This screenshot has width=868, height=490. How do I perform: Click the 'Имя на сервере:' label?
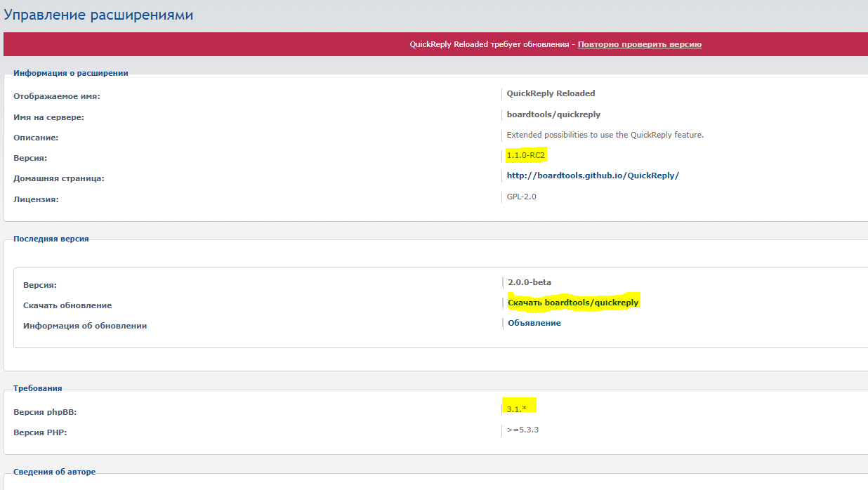click(48, 117)
